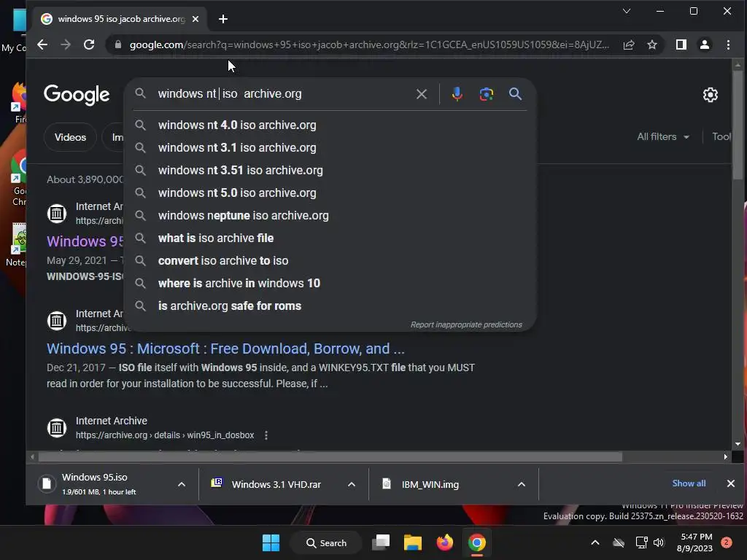This screenshot has width=747, height=560.
Task: Close the downloads bar
Action: [731, 483]
